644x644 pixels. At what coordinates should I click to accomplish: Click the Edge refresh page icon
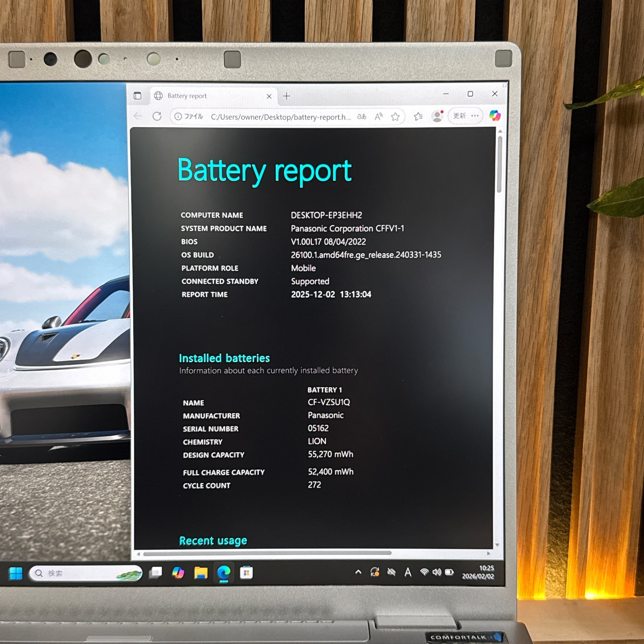(157, 116)
